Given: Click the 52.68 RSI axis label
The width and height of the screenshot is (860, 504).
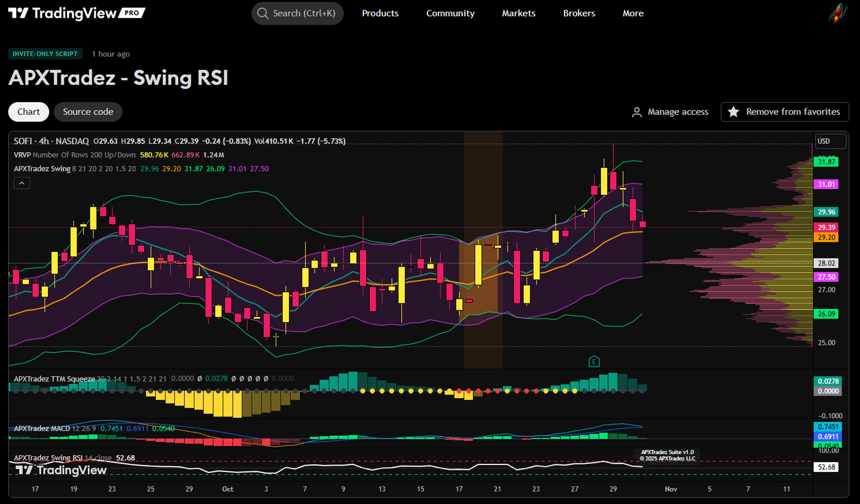Looking at the screenshot, I should tap(826, 467).
